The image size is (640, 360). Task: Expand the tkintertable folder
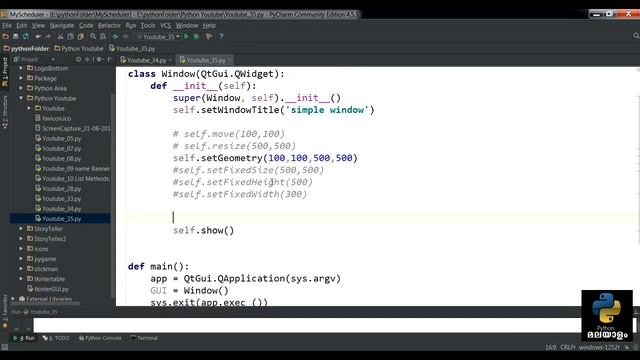coord(21,279)
